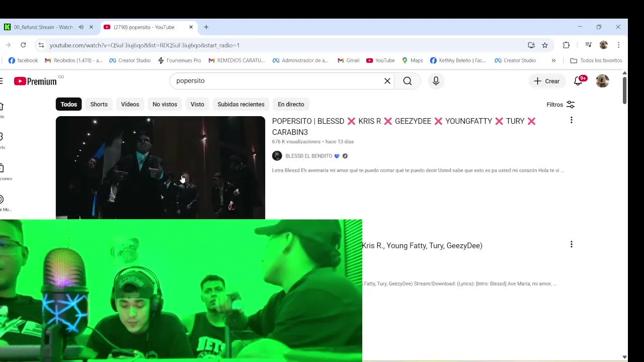Open the REMEDIOS CARATU bookmark
The image size is (644, 362).
click(x=236, y=60)
